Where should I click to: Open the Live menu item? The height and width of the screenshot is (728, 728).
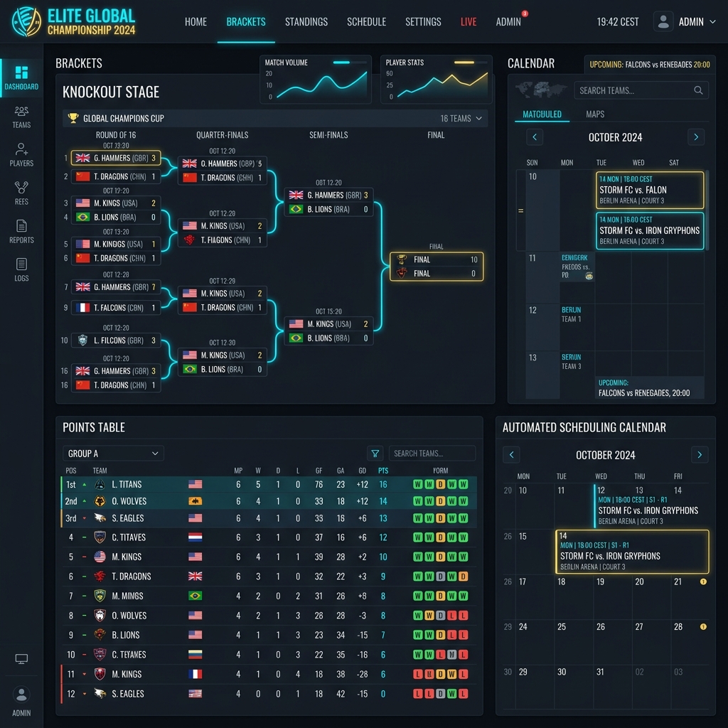pos(469,22)
